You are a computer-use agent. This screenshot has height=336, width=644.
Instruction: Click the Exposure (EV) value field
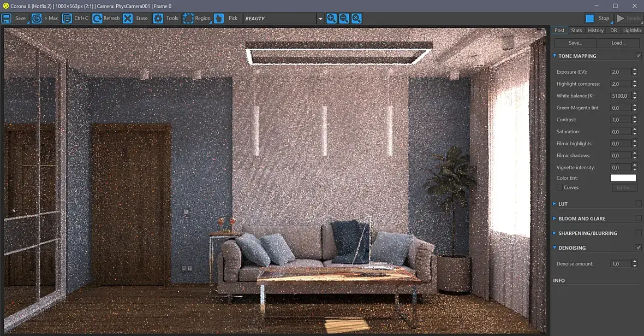621,72
